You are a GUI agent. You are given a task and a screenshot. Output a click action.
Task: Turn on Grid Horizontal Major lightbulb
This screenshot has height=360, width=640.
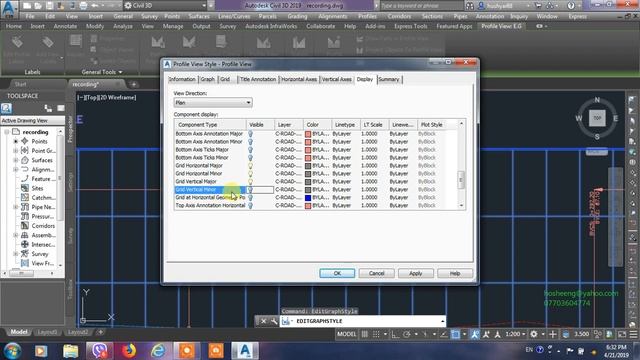pyautogui.click(x=250, y=166)
